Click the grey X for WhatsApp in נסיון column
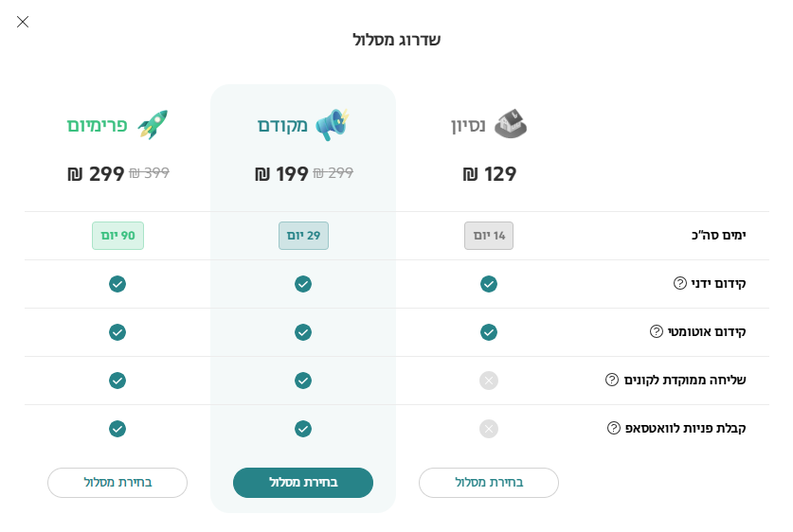The image size is (793, 532). 489,429
